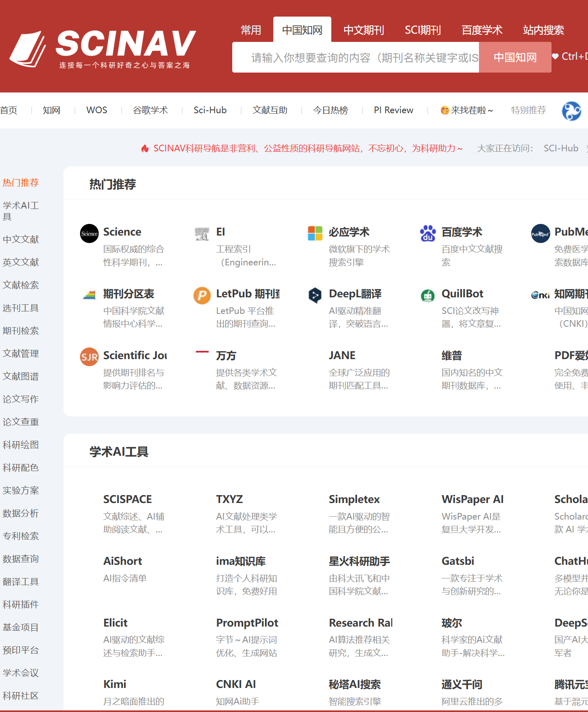The width and height of the screenshot is (588, 712).
Task: Open the Science journal icon
Action: tap(89, 233)
